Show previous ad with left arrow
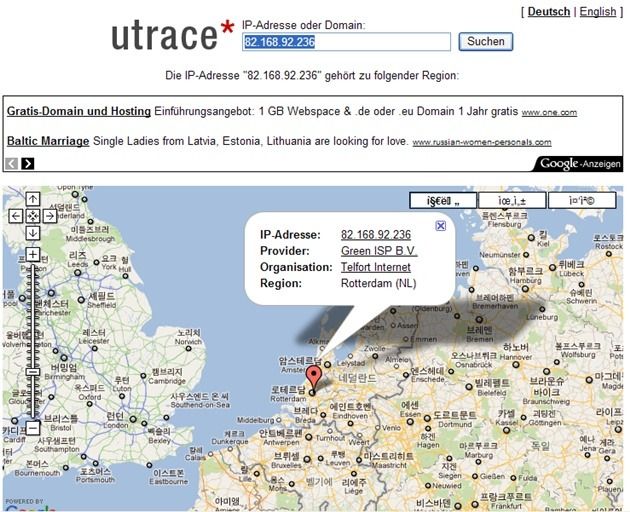The height and width of the screenshot is (512, 630). click(x=11, y=164)
